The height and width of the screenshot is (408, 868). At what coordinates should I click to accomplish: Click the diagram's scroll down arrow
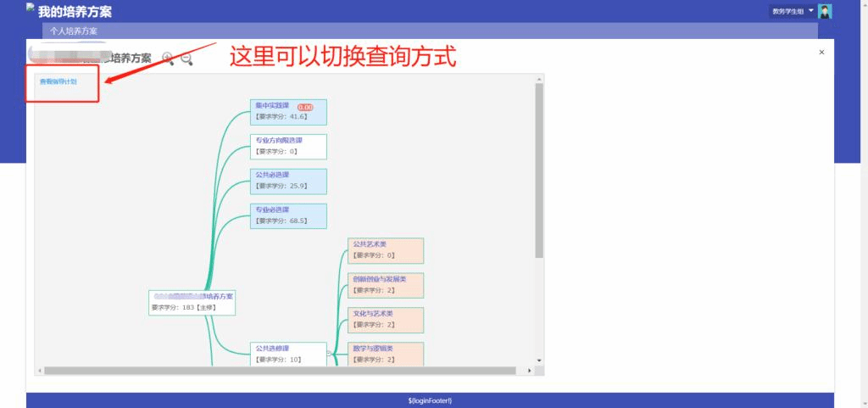(x=539, y=361)
